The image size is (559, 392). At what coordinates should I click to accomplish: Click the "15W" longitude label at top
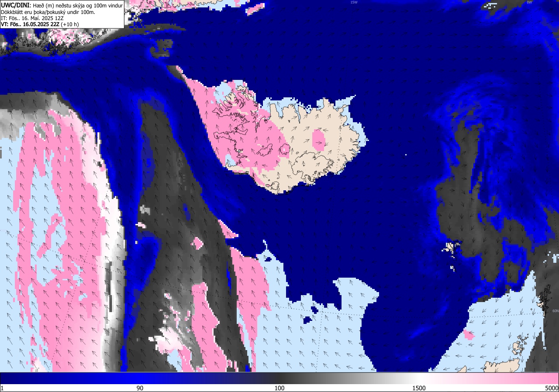tap(354, 2)
